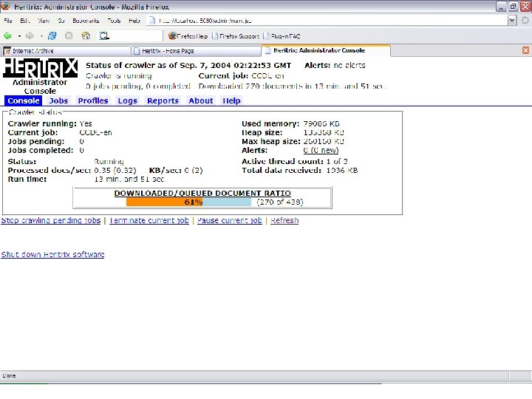The height and width of the screenshot is (399, 532).
Task: Open the Reports navigation tab
Action: [163, 100]
